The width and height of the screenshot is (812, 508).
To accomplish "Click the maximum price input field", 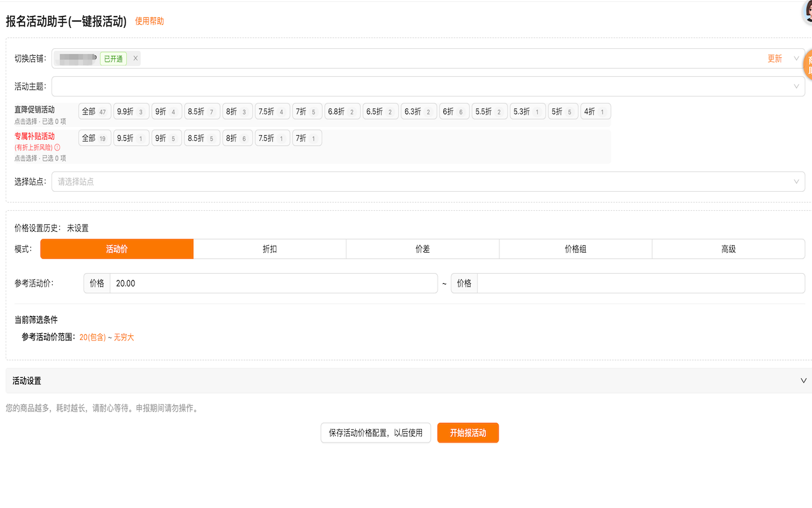I will point(641,283).
